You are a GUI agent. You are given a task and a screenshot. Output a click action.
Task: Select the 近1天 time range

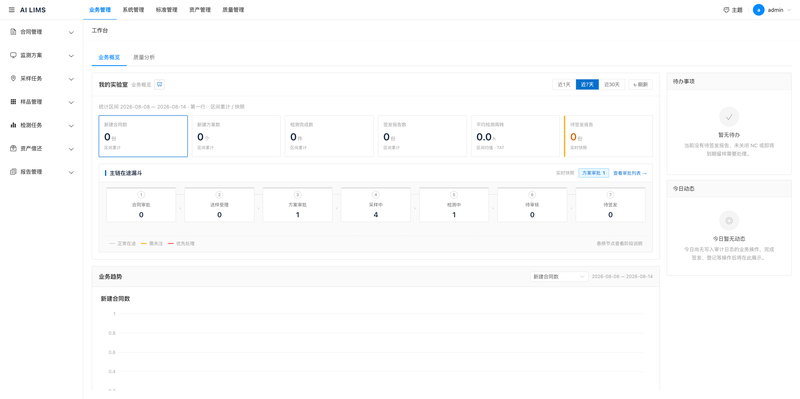tap(564, 85)
